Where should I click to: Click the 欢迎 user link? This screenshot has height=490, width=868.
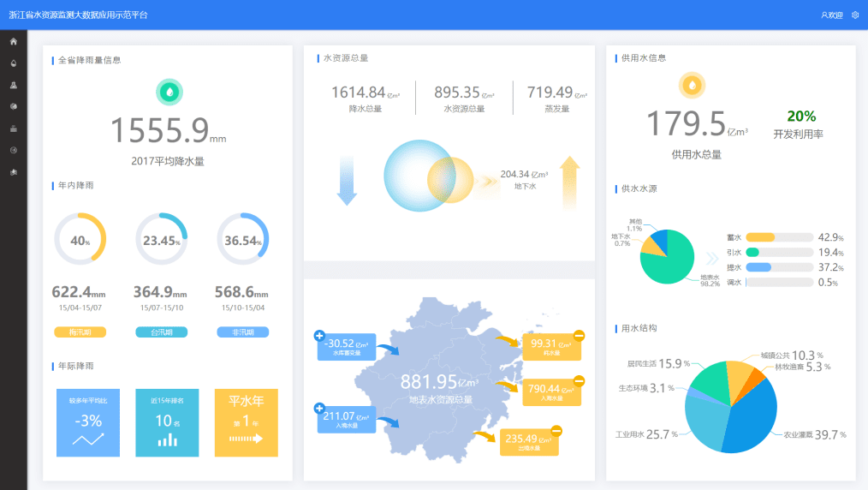pos(832,15)
